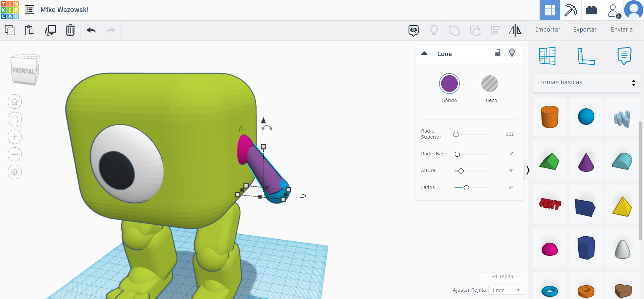Mirror the selected shape
This screenshot has height=299, width=644.
(x=515, y=31)
